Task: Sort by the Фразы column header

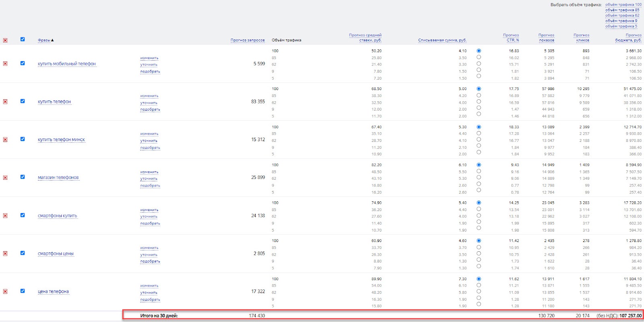Action: click(x=44, y=40)
